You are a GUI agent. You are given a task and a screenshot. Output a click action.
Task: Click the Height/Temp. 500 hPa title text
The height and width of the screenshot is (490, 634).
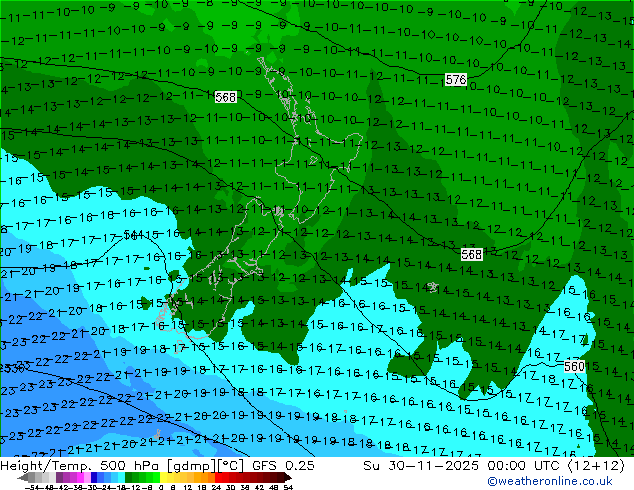point(80,465)
